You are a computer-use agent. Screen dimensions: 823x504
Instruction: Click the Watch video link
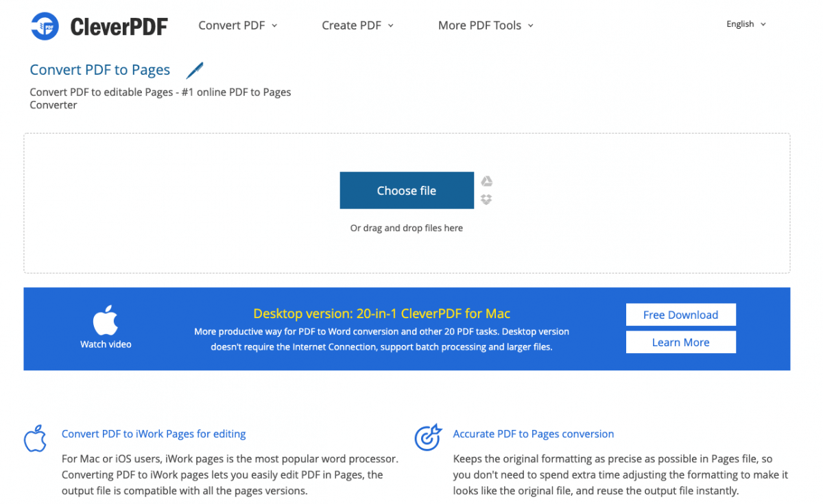tap(106, 344)
